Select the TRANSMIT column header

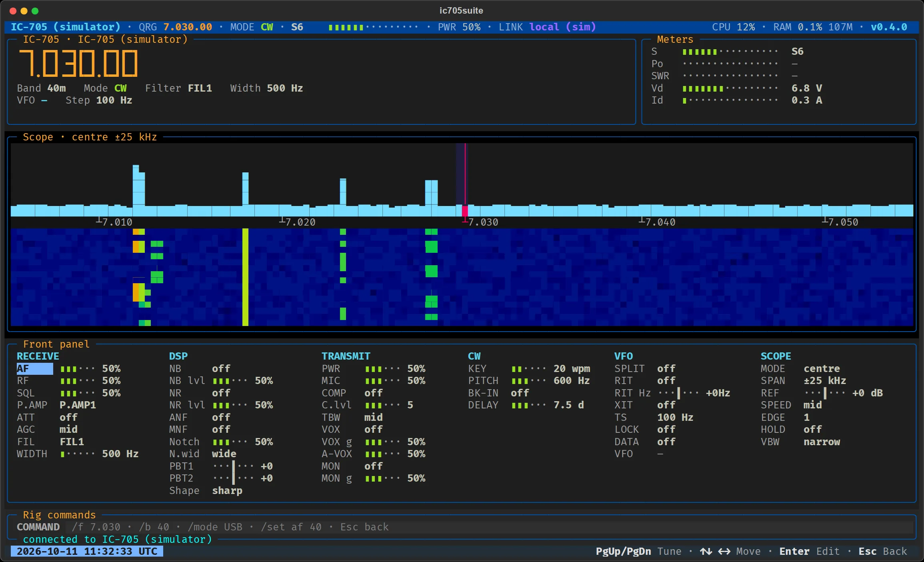(346, 356)
